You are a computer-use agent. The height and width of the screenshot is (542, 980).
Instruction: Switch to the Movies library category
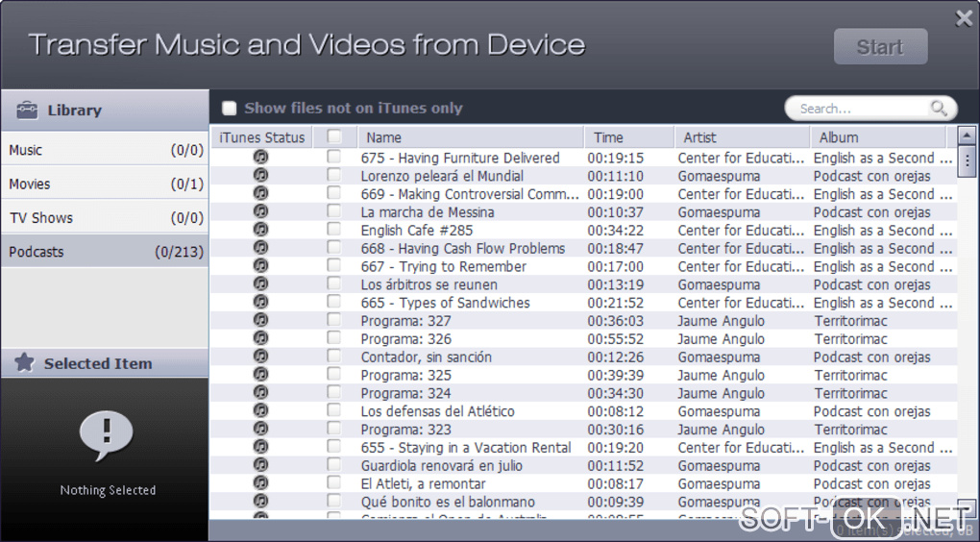click(x=104, y=184)
